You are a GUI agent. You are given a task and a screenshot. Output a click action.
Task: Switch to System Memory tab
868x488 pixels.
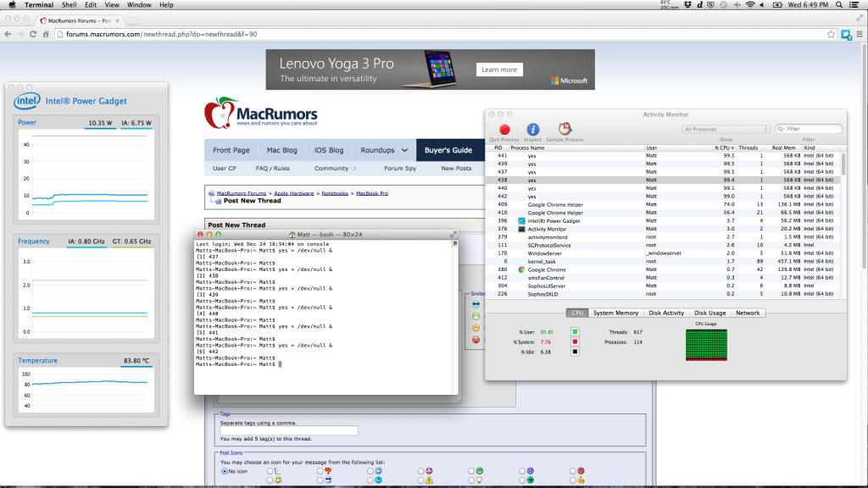pos(615,313)
